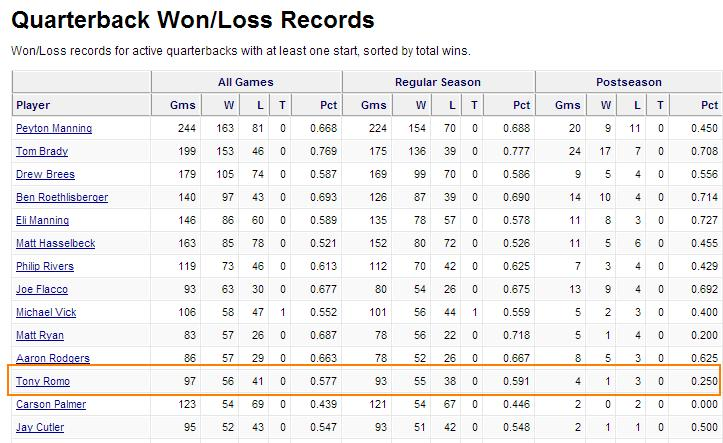The width and height of the screenshot is (723, 443).
Task: Click the All Games Pct column header
Action: (x=329, y=105)
